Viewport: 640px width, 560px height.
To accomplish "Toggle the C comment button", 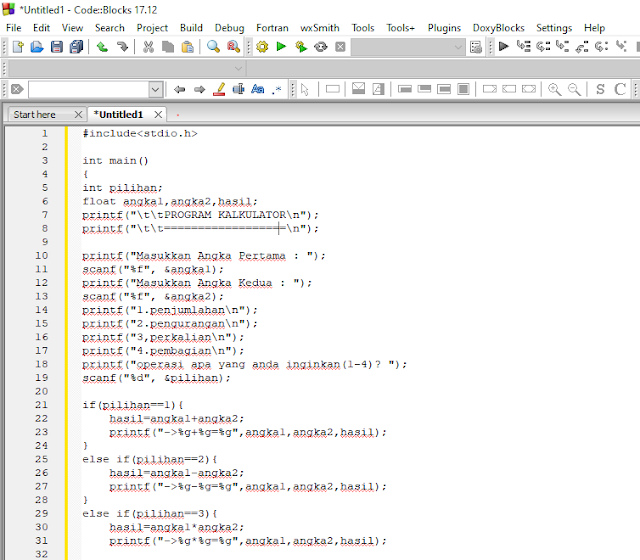I will click(x=620, y=89).
